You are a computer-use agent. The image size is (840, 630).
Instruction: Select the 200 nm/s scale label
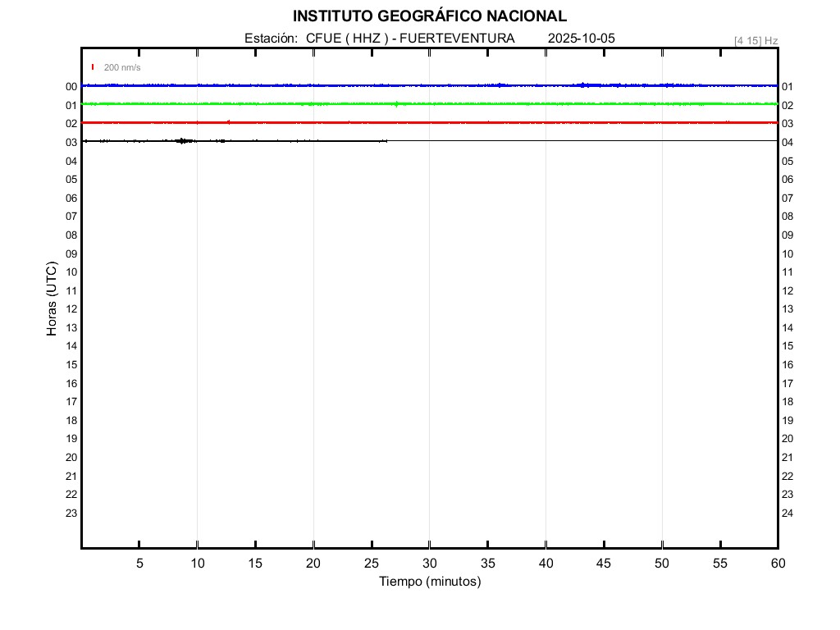click(x=122, y=67)
